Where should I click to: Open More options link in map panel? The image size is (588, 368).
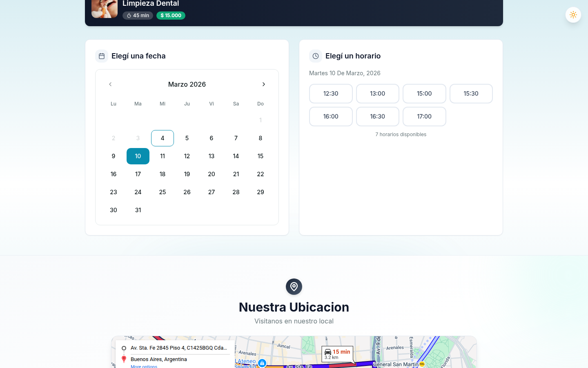(144, 366)
